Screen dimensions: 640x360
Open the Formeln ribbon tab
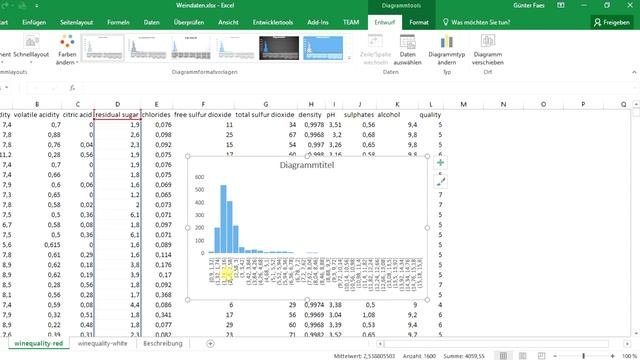[118, 22]
